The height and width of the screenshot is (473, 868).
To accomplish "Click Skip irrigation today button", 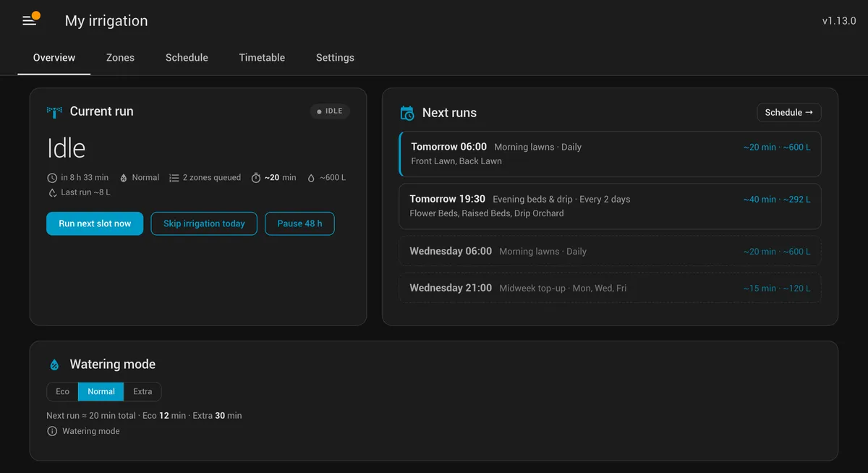I will point(204,223).
